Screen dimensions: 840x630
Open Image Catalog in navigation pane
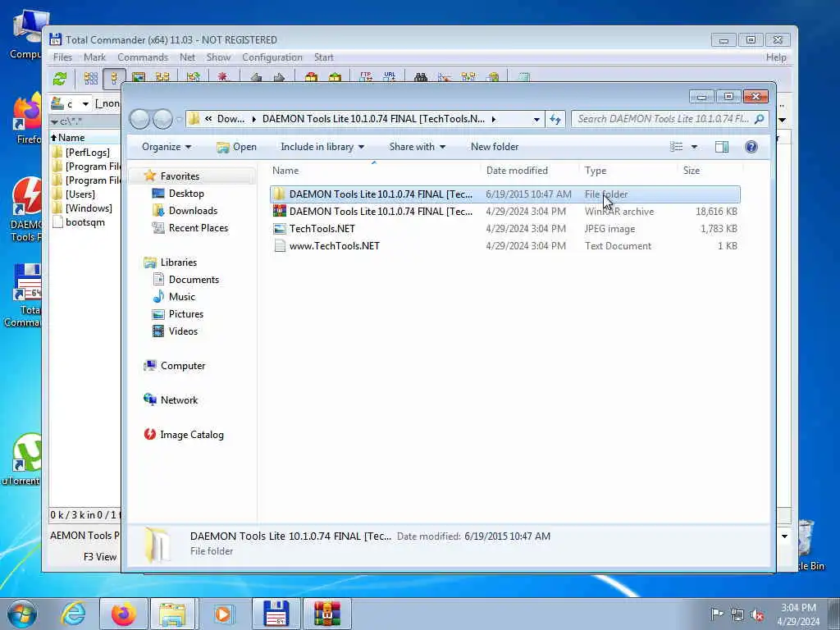tap(192, 435)
